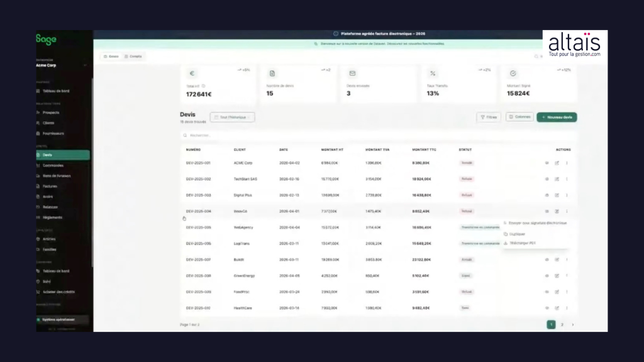View the TechStart SAS quote via eye icon
The height and width of the screenshot is (362, 644).
[547, 179]
